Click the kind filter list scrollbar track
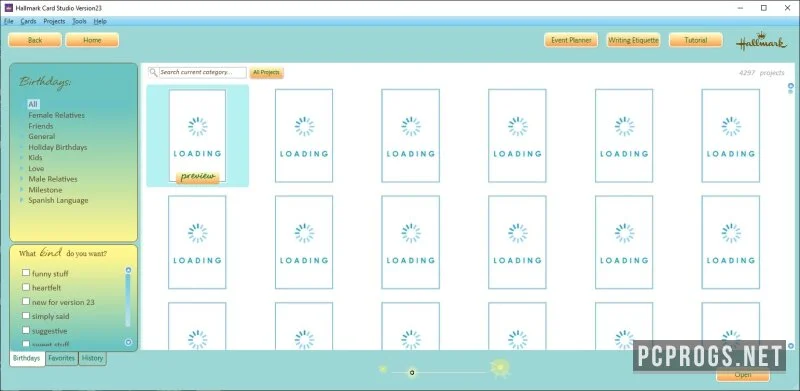Viewport: 800px width, 391px height. point(128,301)
